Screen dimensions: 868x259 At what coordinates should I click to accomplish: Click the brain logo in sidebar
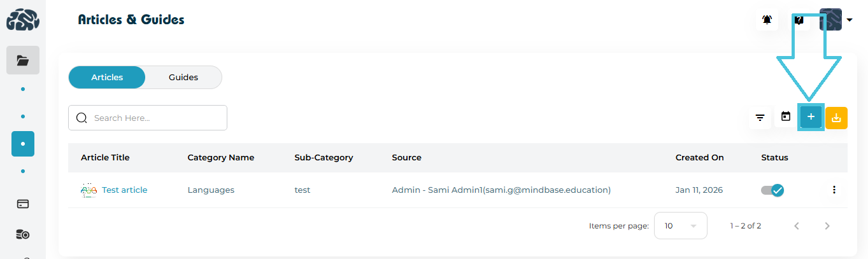pyautogui.click(x=23, y=20)
